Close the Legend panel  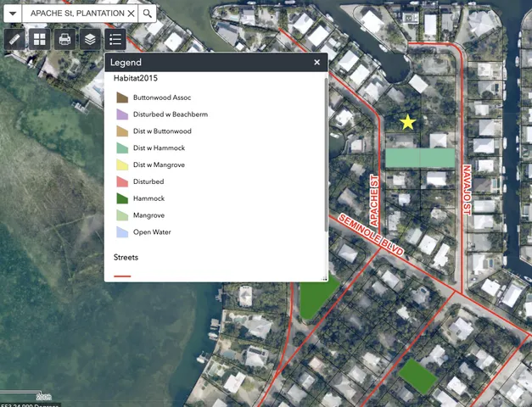[317, 62]
